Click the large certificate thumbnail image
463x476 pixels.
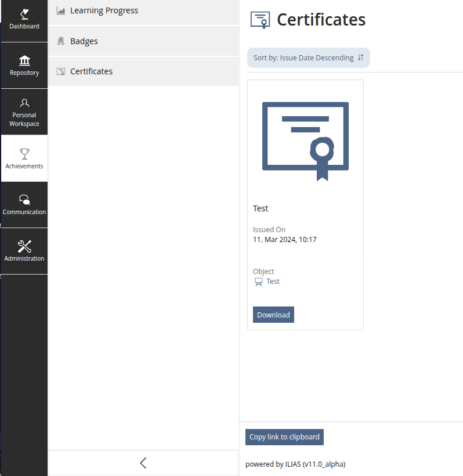coord(305,141)
